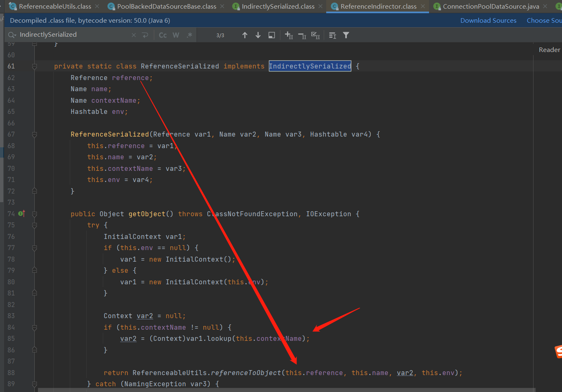This screenshot has width=562, height=392.
Task: Collapse getObject method fold at line 74
Action: click(x=35, y=214)
